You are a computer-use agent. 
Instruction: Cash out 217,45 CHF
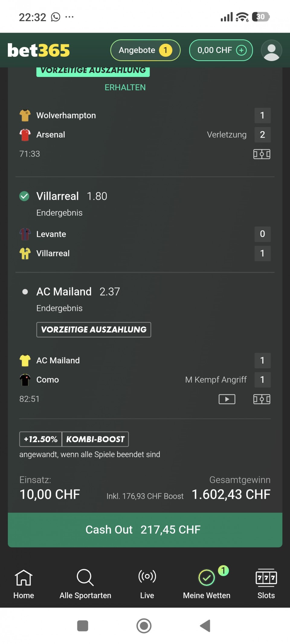(x=145, y=530)
